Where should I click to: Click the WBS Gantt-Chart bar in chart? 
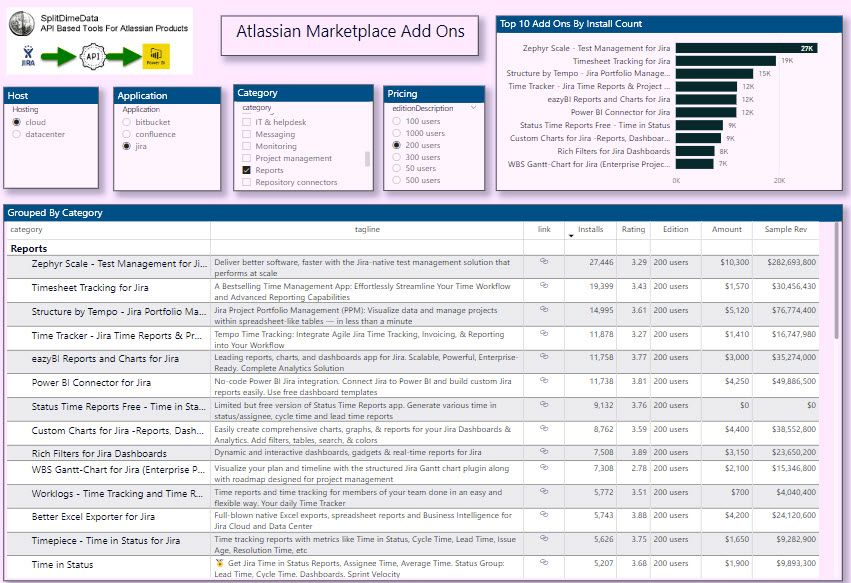[x=695, y=164]
